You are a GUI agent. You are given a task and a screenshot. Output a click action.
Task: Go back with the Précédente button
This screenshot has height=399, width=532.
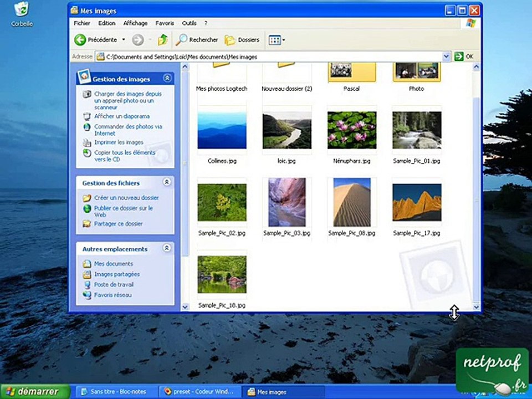[95, 40]
